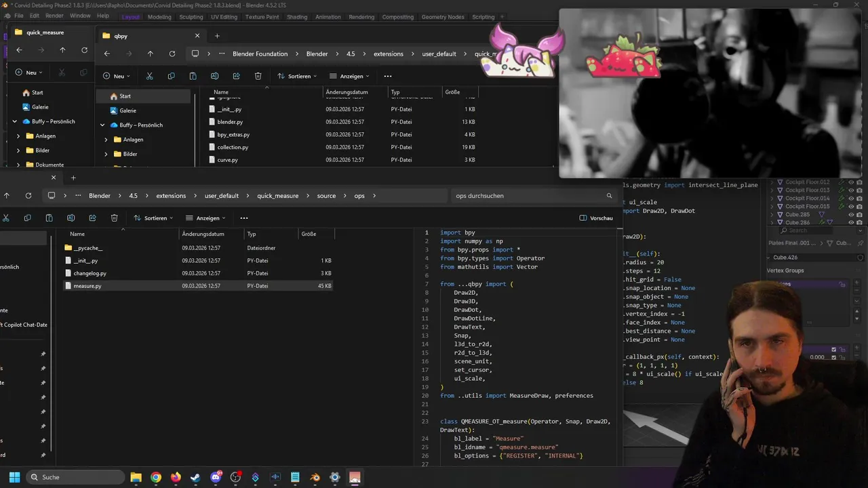Click the Copy icon in qbpy toolbar
This screenshot has height=488, width=868.
pyautogui.click(x=171, y=76)
